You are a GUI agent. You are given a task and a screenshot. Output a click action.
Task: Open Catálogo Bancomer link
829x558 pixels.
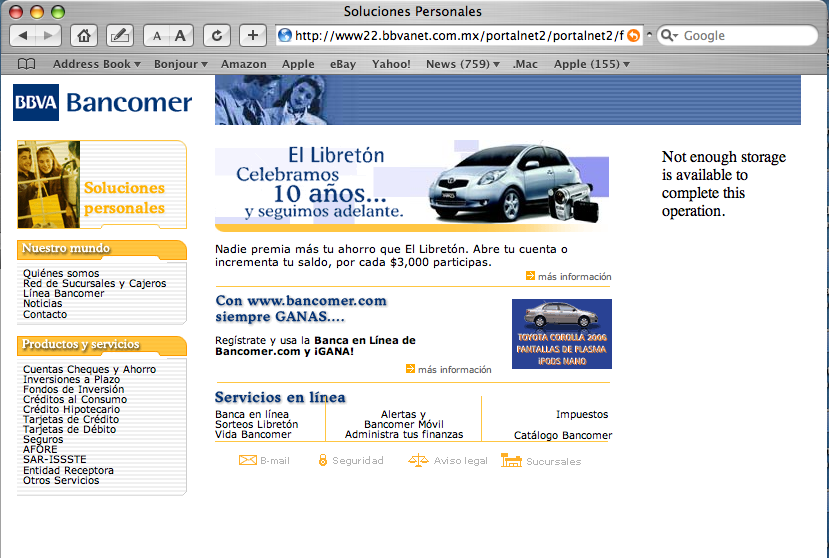[563, 435]
